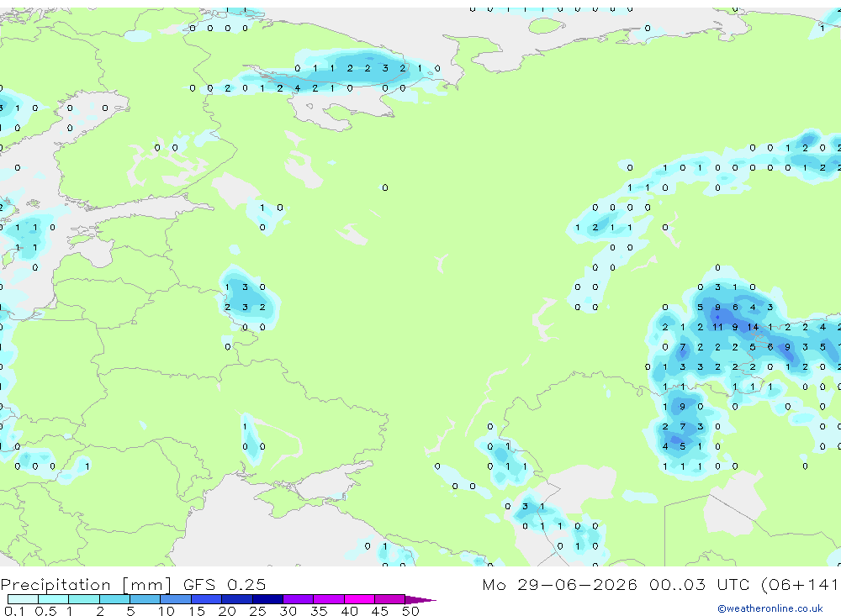Click the '25' legend scale label
The width and height of the screenshot is (841, 616).
tap(257, 611)
